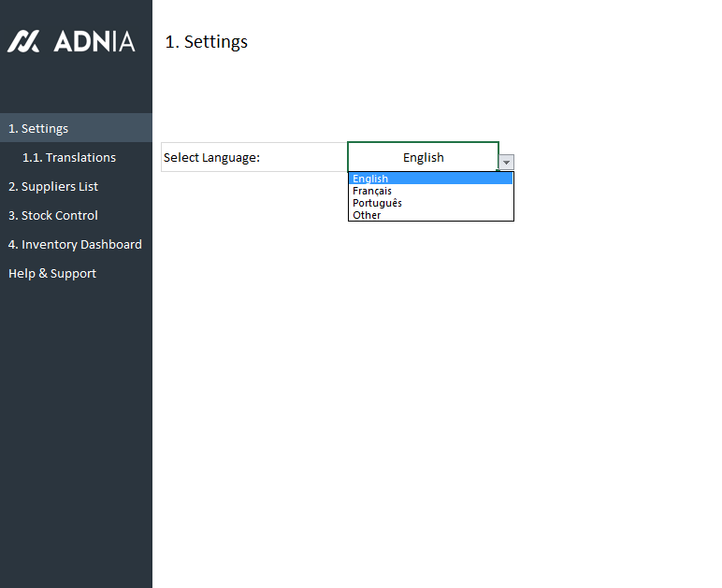Open the language dropdown arrow button
This screenshot has height=588, width=722.
506,163
